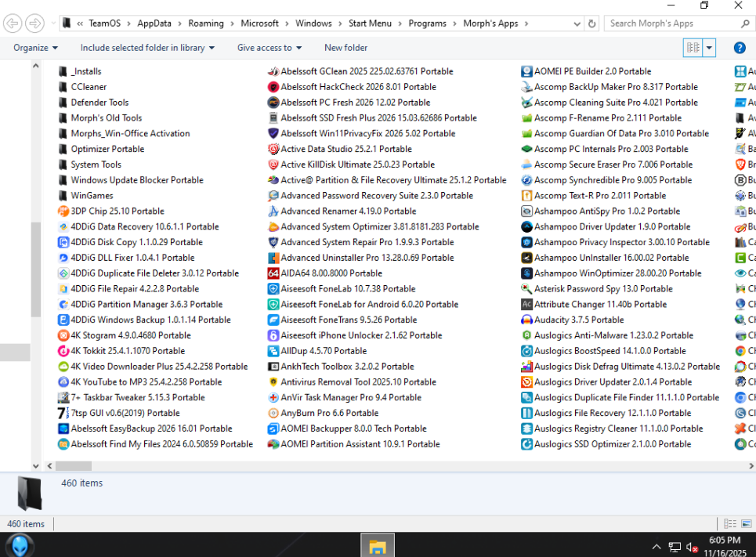Select Windows Update Blocker Portable entry
Screen dimensions: 756x557
(x=131, y=180)
